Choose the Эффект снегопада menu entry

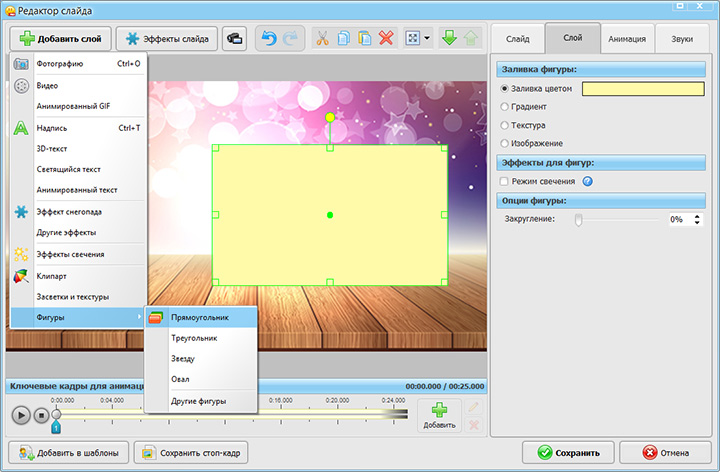[78, 212]
